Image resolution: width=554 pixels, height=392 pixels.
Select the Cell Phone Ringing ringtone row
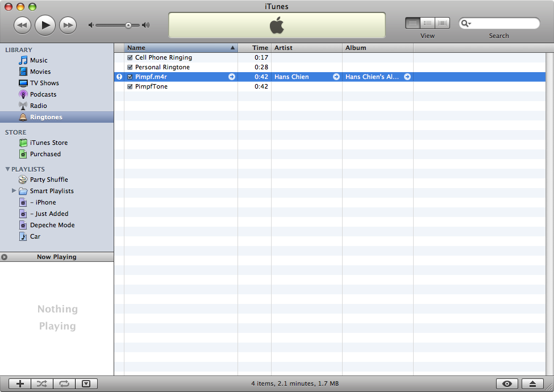coord(330,57)
